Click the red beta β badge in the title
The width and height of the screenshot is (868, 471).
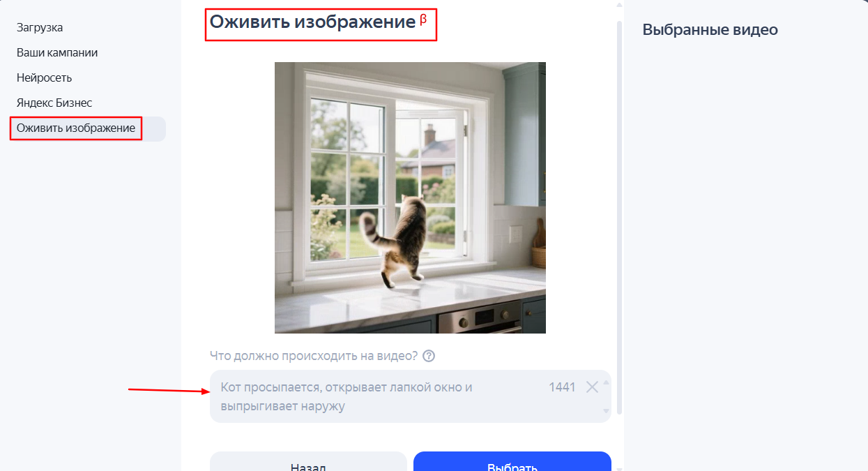pos(423,20)
